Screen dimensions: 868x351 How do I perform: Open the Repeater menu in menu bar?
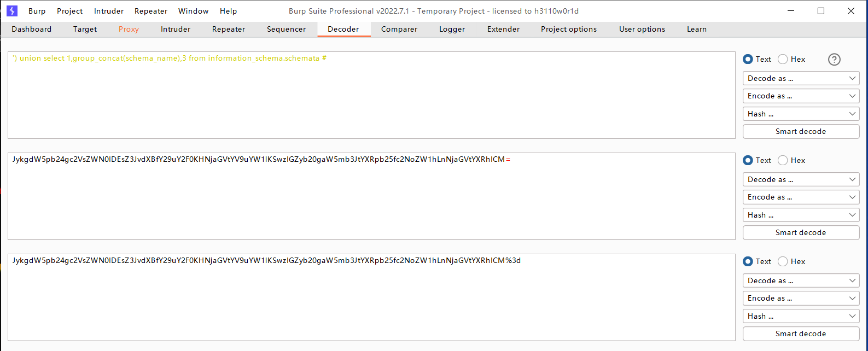[x=151, y=11]
